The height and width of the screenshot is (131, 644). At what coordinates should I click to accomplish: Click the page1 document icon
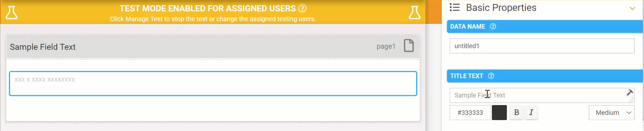[x=409, y=45]
